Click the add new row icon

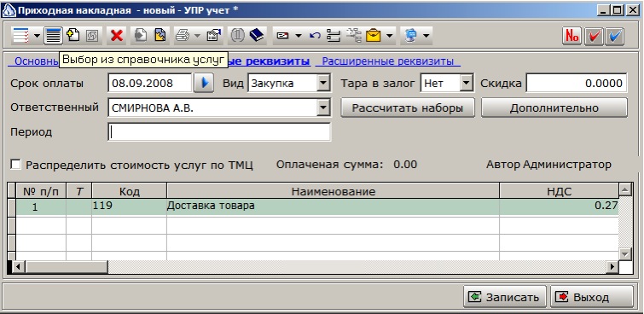click(x=73, y=35)
